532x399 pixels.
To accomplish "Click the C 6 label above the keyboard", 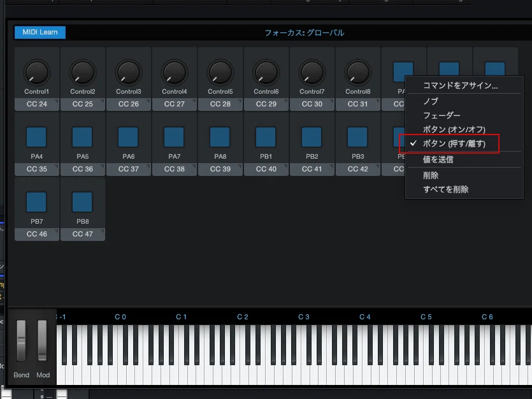I will point(487,317).
